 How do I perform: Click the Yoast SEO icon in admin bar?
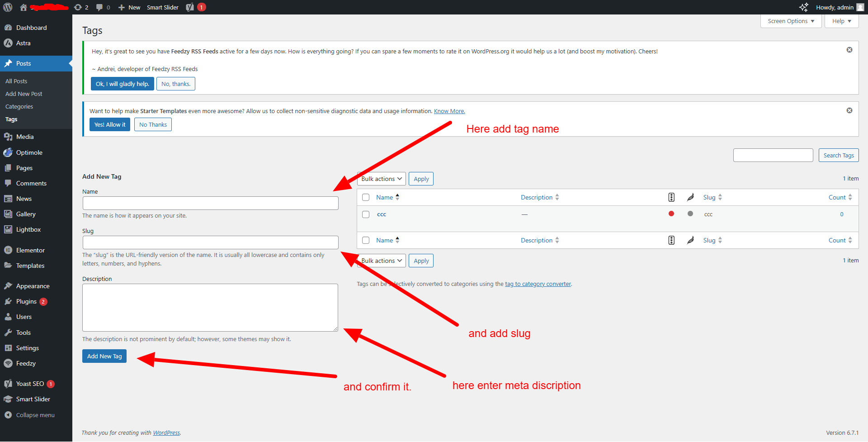point(190,7)
